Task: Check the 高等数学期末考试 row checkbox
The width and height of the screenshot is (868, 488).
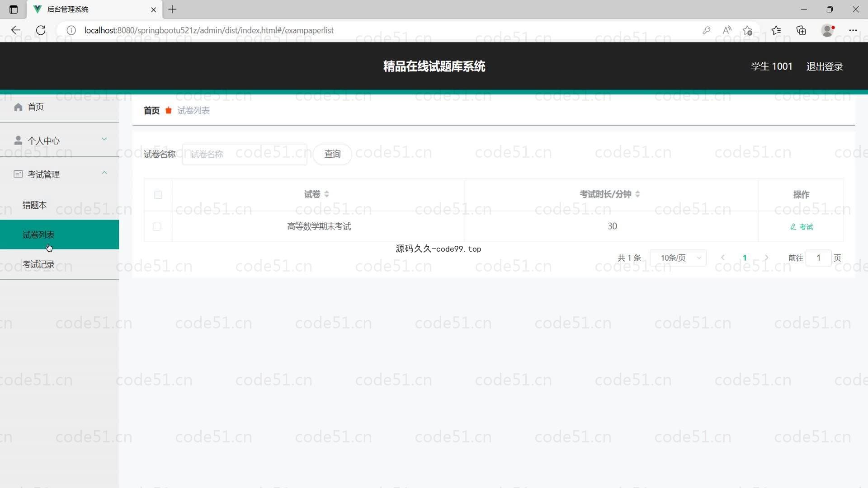Action: pyautogui.click(x=157, y=226)
